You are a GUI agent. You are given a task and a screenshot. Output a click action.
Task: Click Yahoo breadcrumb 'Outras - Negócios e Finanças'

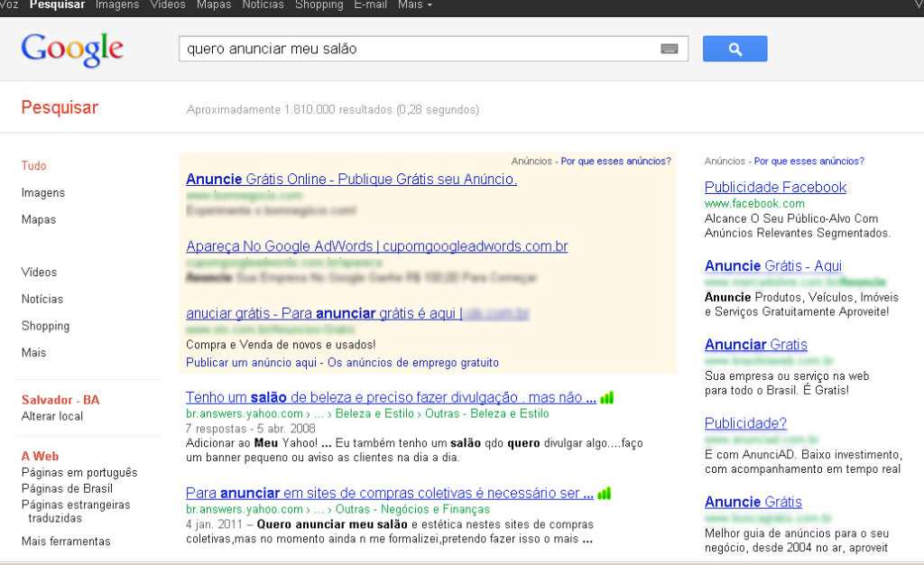[x=412, y=510]
